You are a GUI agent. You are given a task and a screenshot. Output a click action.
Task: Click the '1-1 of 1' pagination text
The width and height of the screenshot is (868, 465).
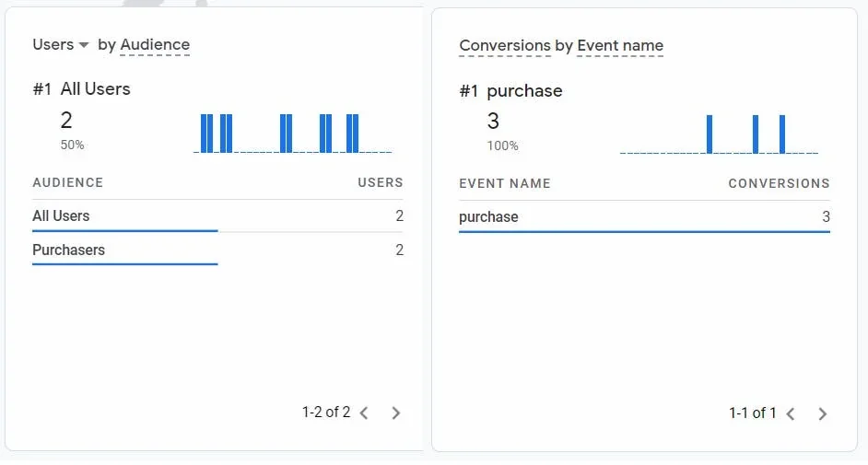753,413
